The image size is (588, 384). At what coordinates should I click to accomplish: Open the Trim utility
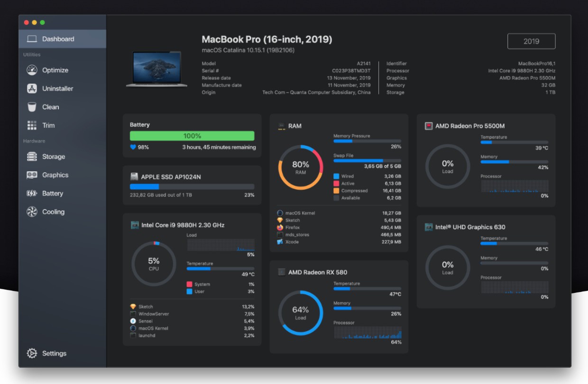point(62,125)
